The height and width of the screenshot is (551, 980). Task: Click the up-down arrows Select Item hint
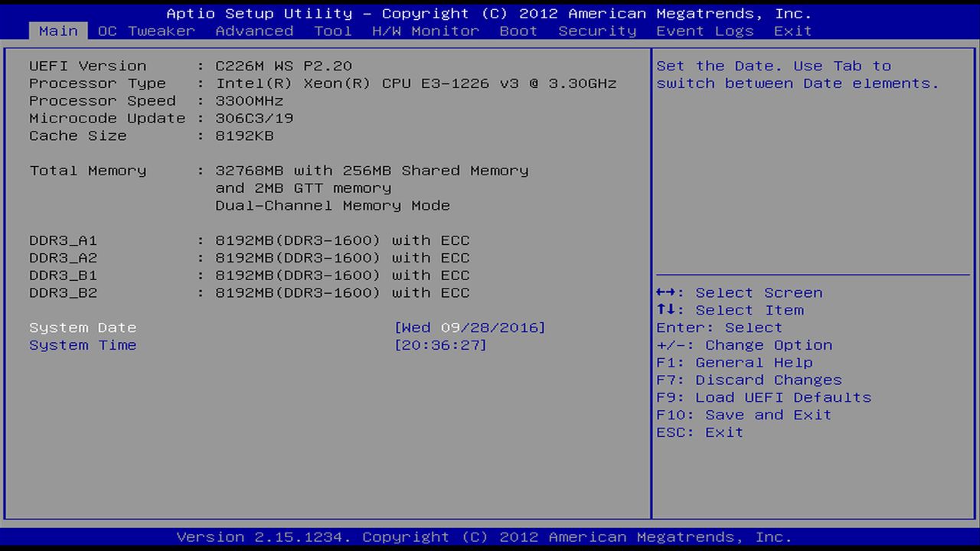point(730,311)
